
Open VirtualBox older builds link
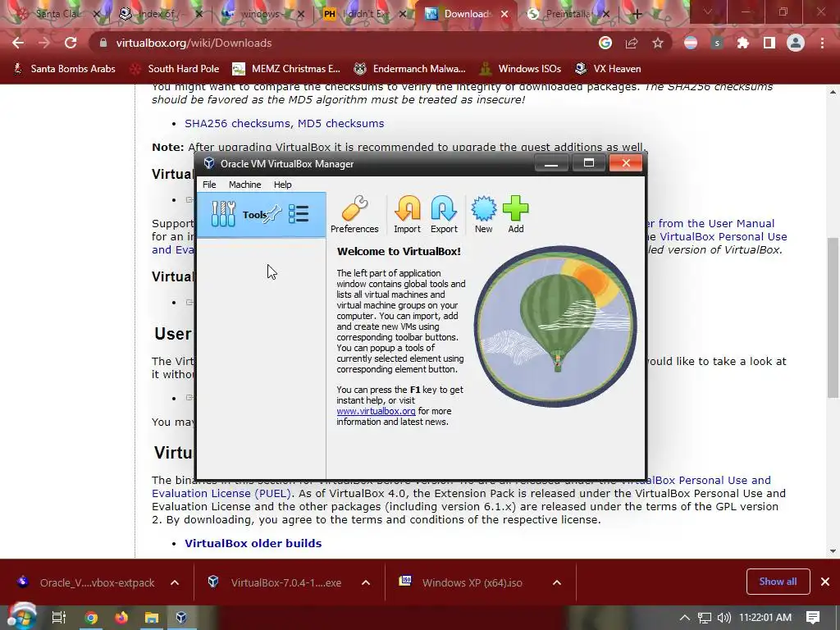[x=253, y=543]
